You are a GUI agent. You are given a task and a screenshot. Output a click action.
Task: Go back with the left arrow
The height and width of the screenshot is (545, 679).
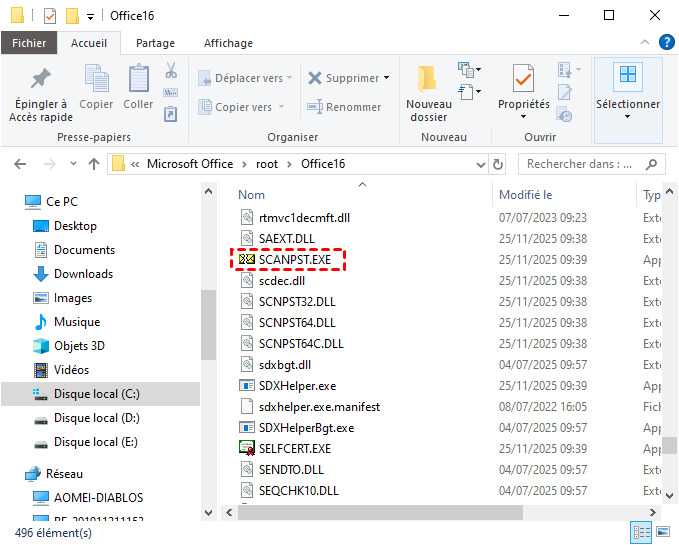20,164
